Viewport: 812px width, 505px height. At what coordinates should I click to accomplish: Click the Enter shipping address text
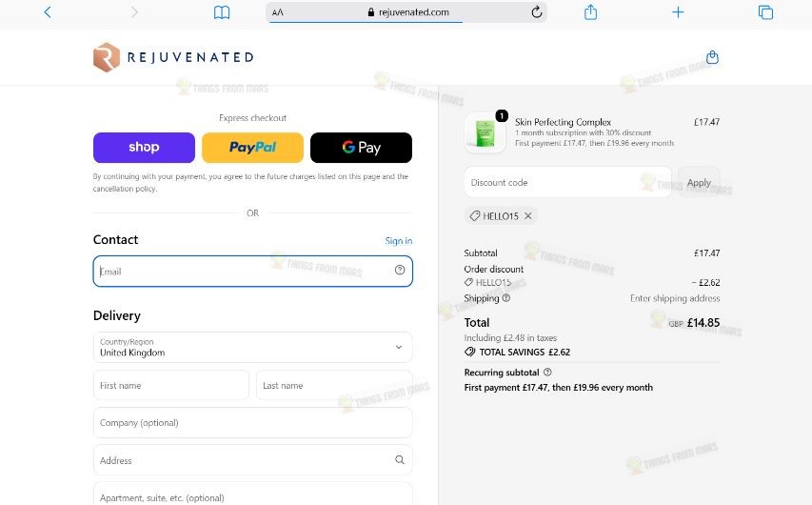pos(675,298)
